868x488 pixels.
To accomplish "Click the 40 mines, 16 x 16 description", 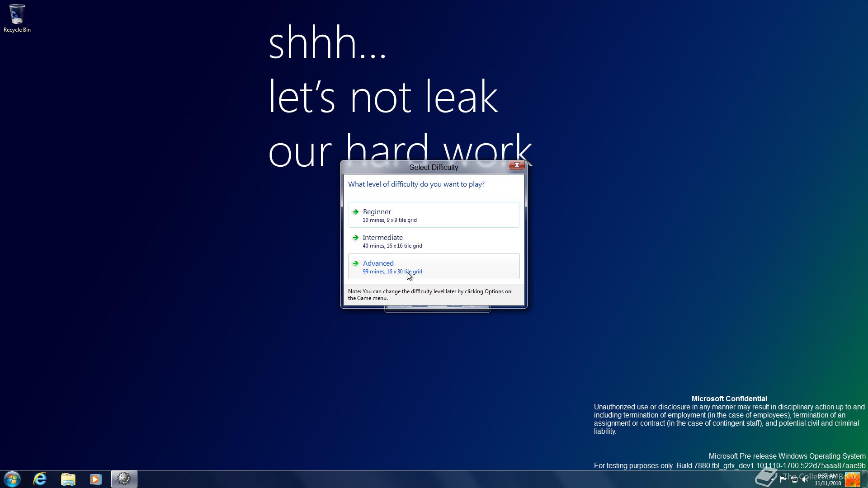I will [x=392, y=246].
